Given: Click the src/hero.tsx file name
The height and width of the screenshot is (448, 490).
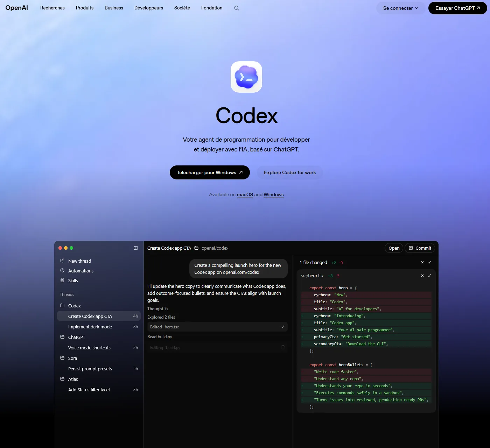Looking at the screenshot, I should (x=312, y=276).
